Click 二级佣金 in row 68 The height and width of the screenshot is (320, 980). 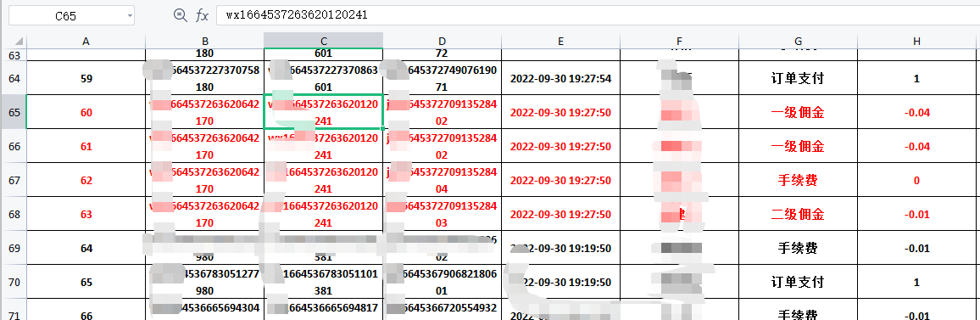(798, 214)
